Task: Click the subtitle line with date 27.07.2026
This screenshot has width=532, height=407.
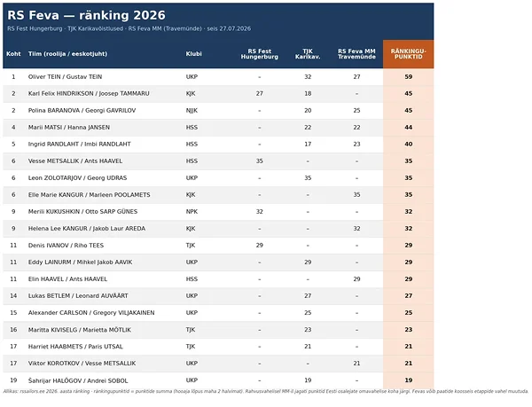Action: click(x=129, y=29)
